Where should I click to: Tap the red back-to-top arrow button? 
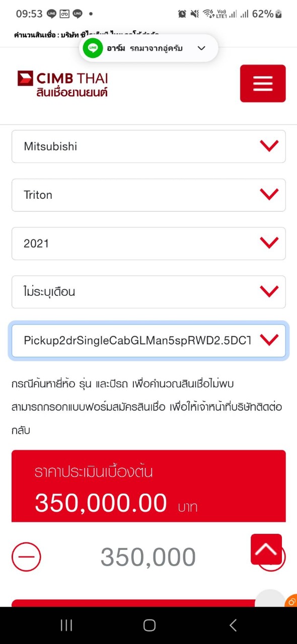(266, 549)
